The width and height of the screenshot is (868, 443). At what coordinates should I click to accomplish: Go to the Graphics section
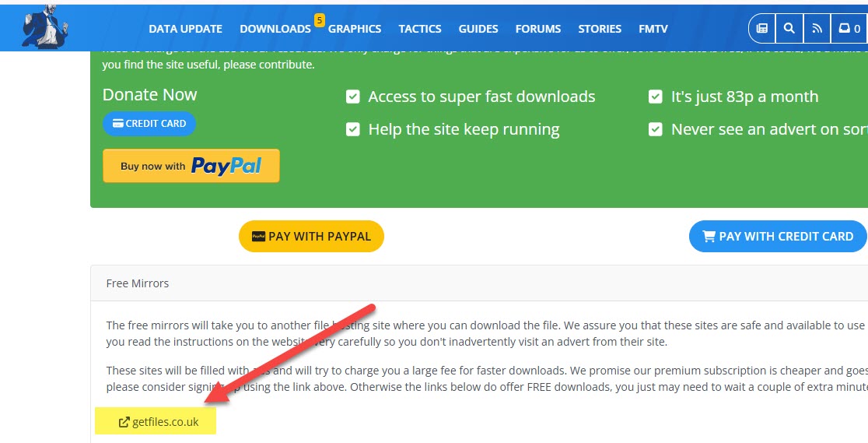(355, 29)
